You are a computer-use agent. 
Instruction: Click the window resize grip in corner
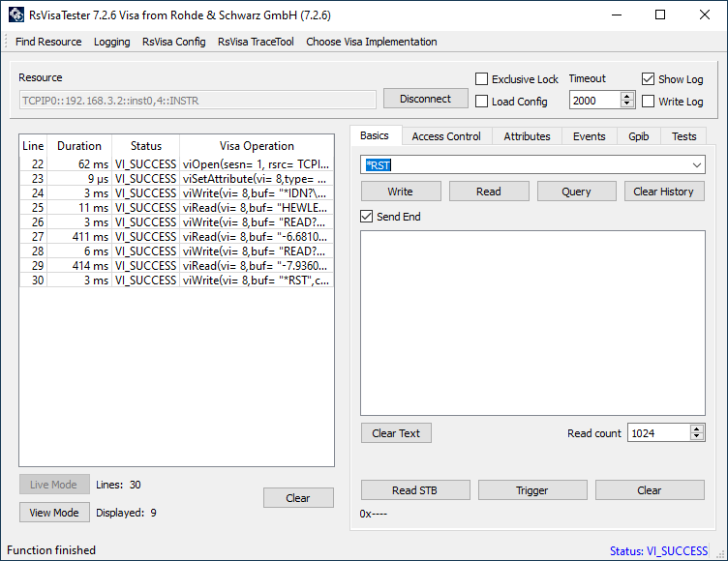721,554
